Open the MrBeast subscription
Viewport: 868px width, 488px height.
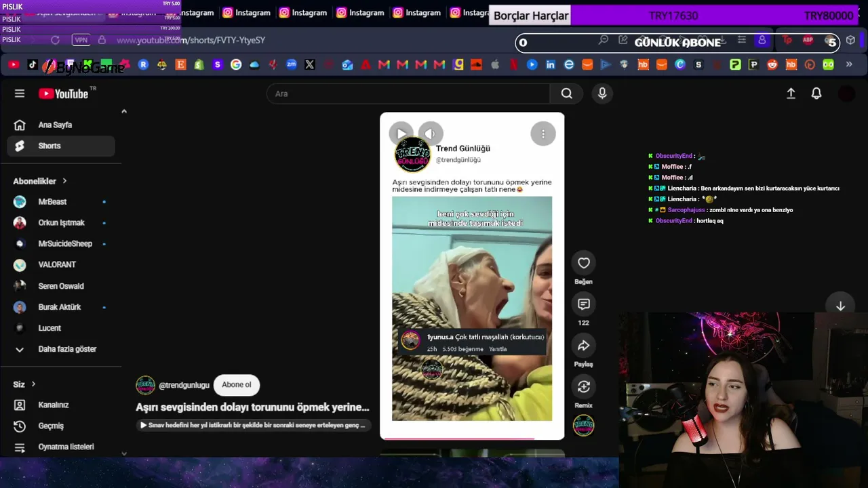(x=61, y=202)
